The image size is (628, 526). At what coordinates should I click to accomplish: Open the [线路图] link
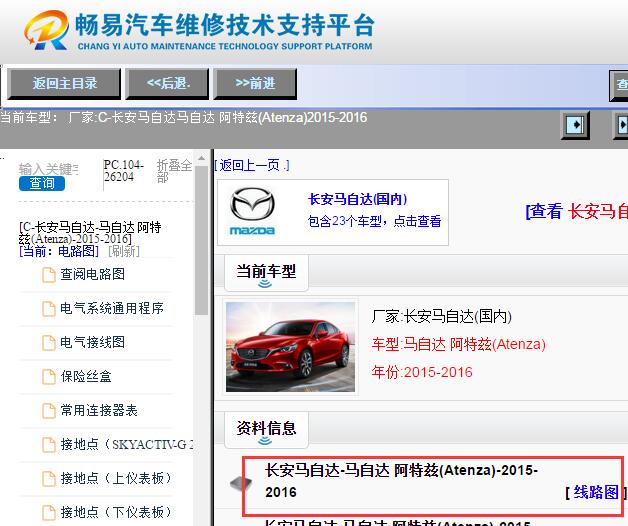pyautogui.click(x=596, y=492)
